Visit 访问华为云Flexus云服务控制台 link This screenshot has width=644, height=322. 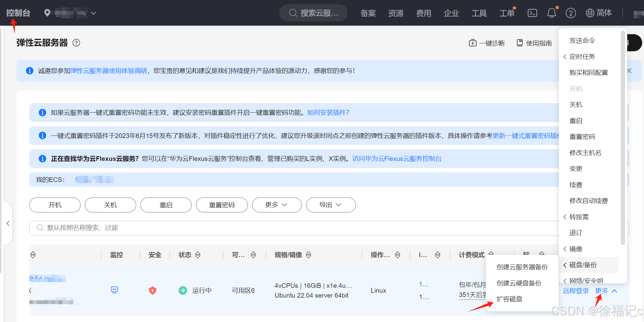[x=397, y=159]
